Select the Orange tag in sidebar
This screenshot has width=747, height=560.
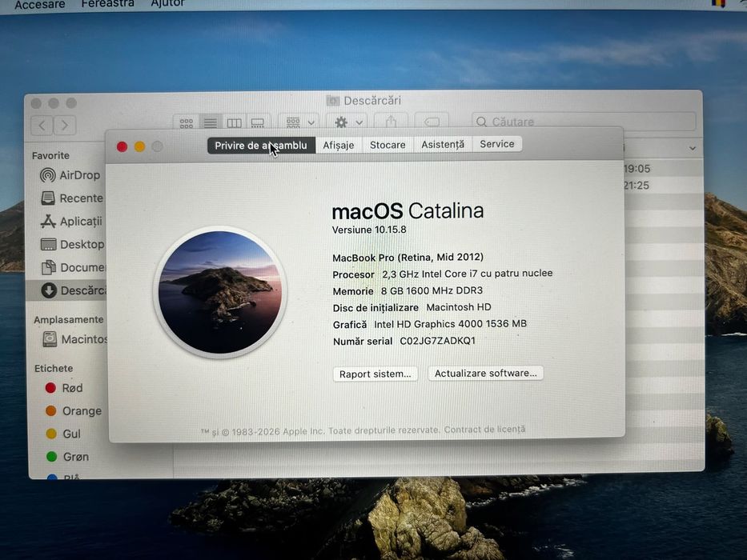[74, 411]
